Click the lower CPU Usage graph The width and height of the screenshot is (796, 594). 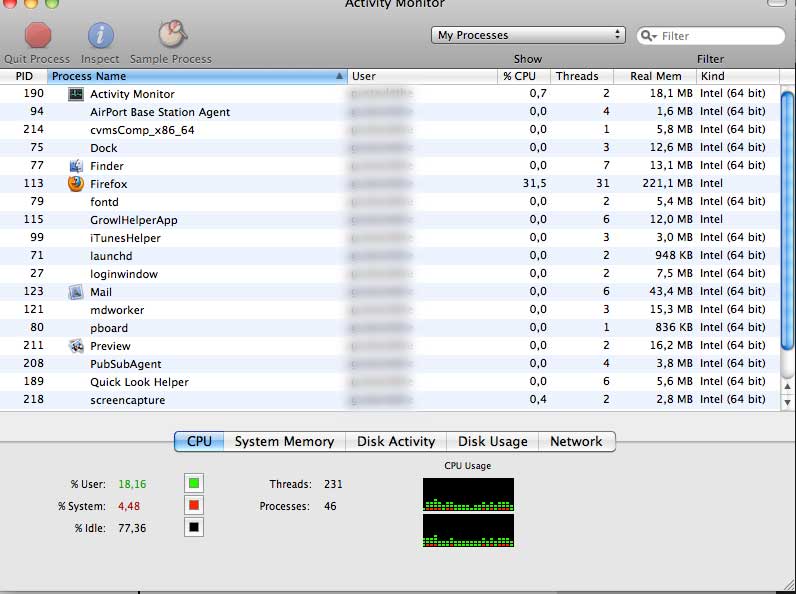pyautogui.click(x=468, y=531)
